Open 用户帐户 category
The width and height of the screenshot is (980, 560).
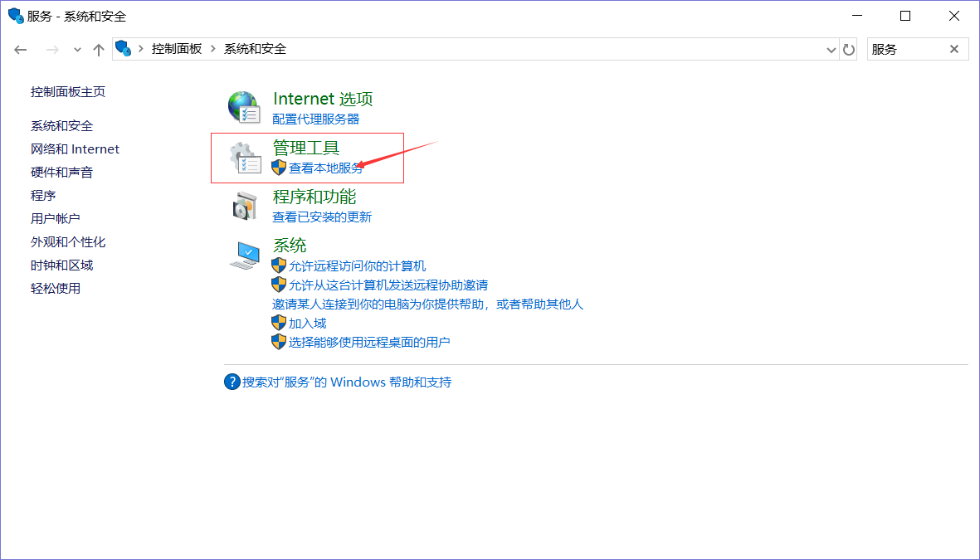(x=56, y=219)
